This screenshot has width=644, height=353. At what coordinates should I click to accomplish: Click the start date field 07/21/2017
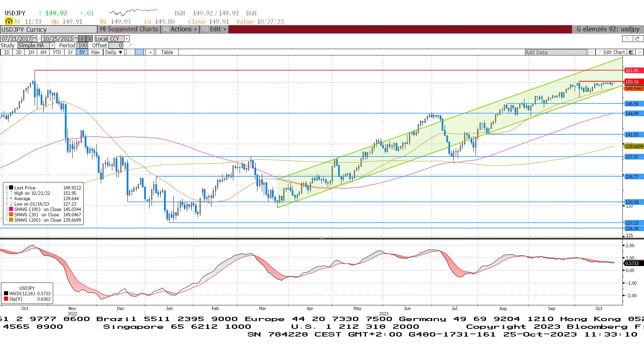(16, 39)
